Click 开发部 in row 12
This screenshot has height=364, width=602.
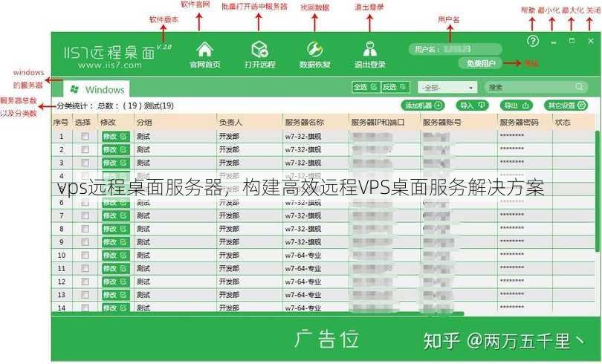pyautogui.click(x=229, y=282)
